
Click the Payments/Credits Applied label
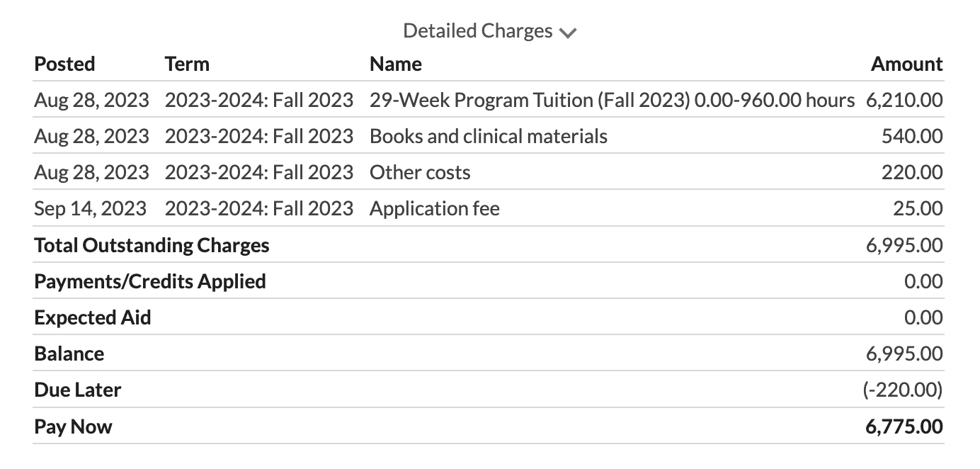click(x=150, y=281)
